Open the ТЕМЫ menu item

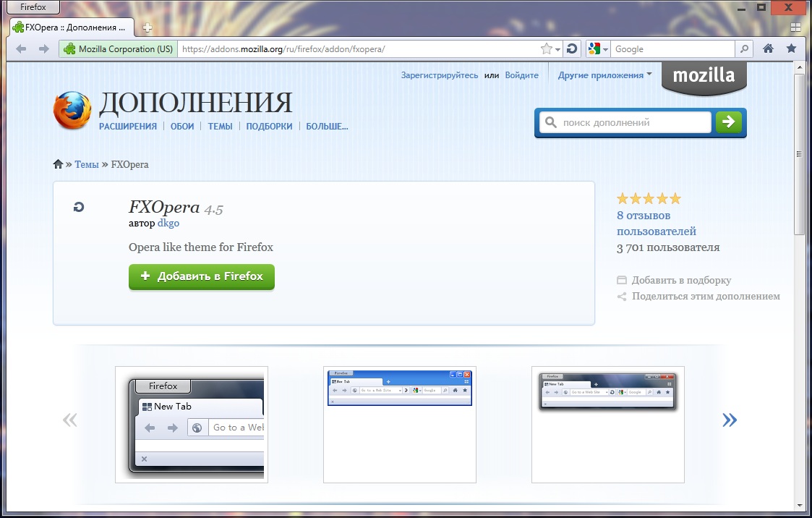(220, 127)
